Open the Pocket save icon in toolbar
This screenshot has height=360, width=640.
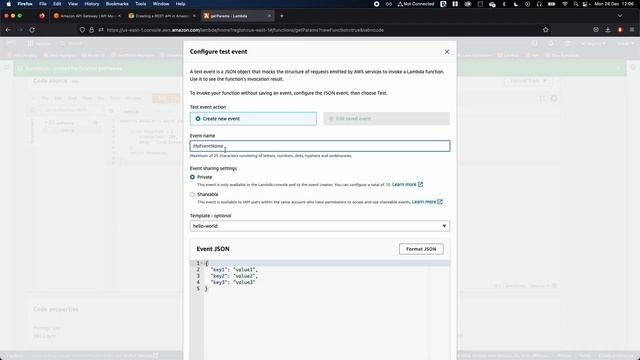point(596,30)
